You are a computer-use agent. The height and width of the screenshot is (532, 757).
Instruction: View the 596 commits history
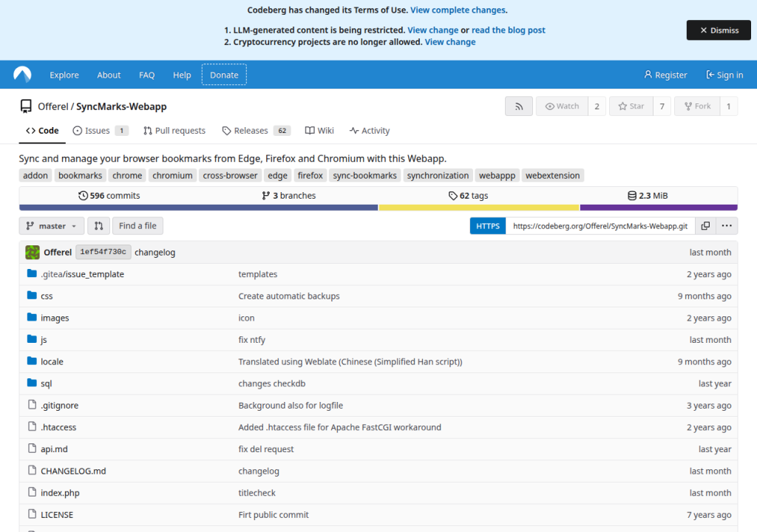[x=109, y=196]
